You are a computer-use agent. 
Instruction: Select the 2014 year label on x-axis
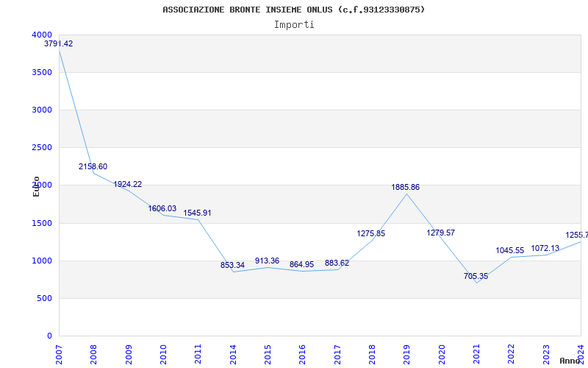232,352
